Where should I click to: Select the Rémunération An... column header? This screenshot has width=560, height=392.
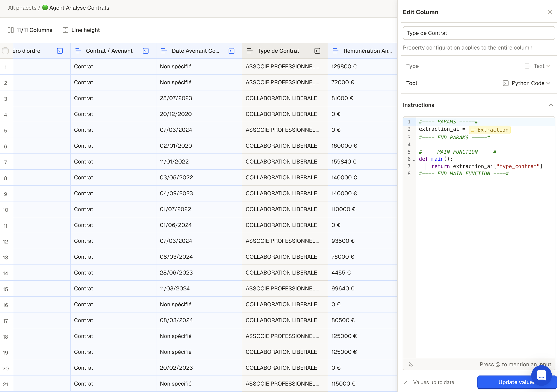pos(363,51)
